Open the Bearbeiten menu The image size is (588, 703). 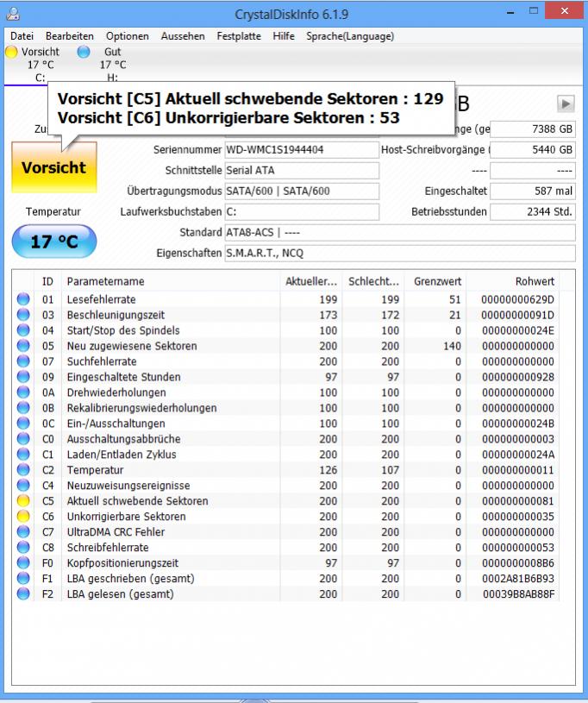(x=70, y=36)
